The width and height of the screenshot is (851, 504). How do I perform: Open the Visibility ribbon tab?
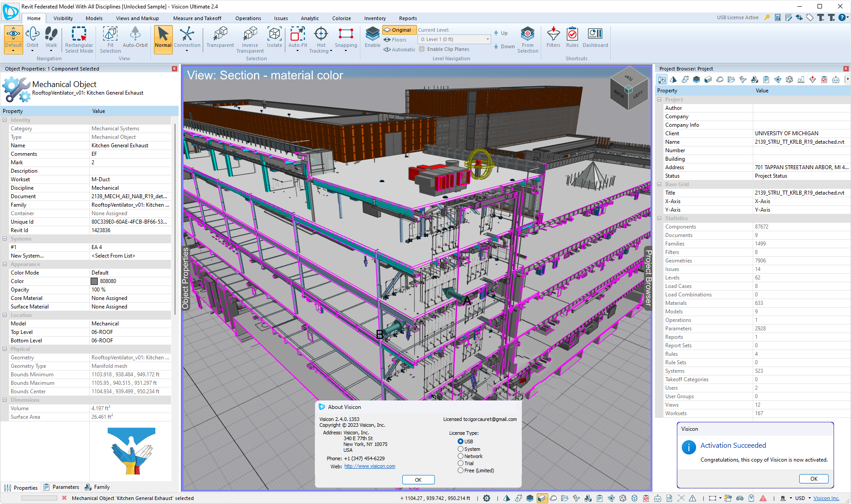pos(63,18)
